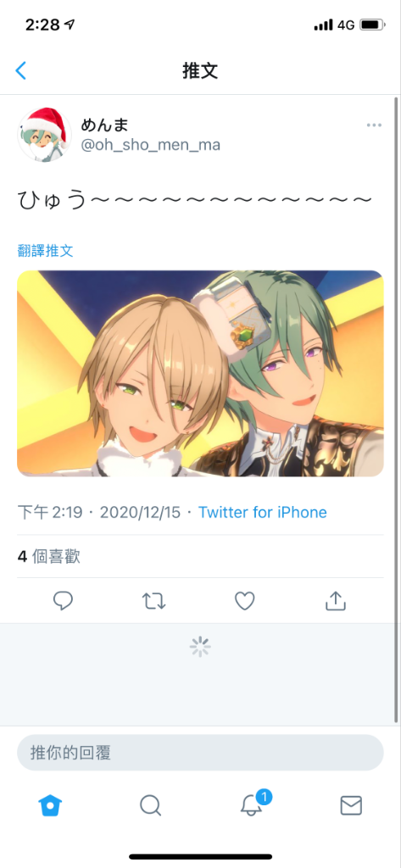Open the notifications bell icon
The height and width of the screenshot is (868, 401).
pyautogui.click(x=252, y=804)
